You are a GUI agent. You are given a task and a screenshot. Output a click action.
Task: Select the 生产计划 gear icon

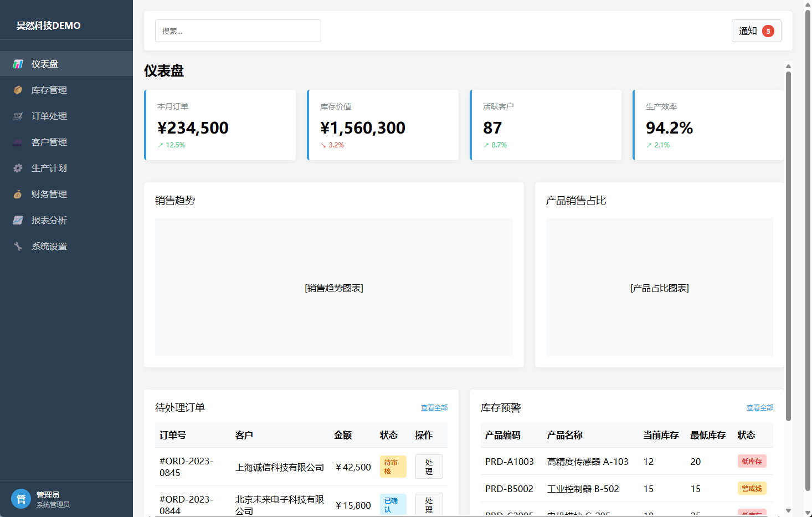(18, 167)
